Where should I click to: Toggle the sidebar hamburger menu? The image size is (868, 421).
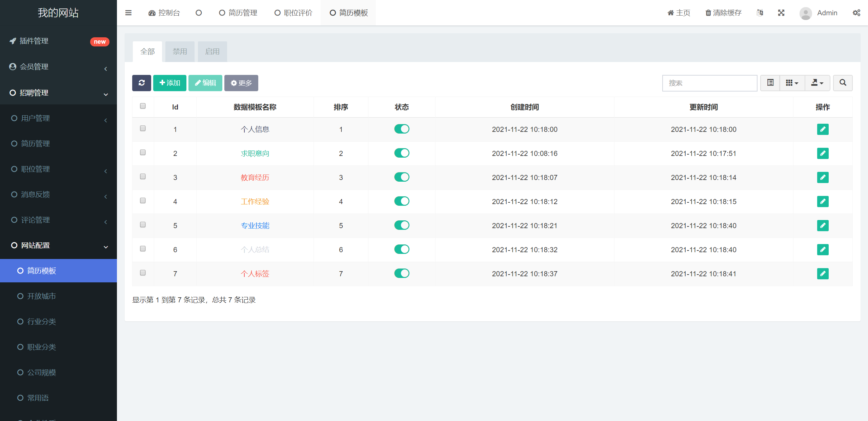pos(128,13)
